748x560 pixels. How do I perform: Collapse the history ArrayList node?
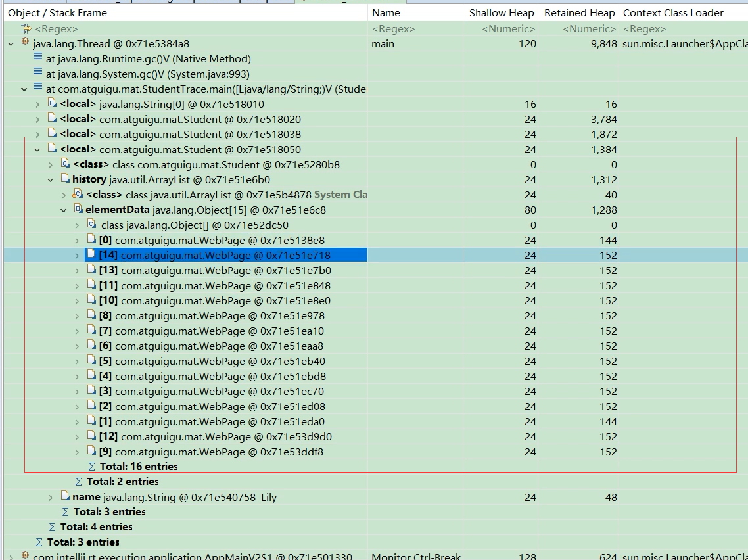pyautogui.click(x=51, y=180)
